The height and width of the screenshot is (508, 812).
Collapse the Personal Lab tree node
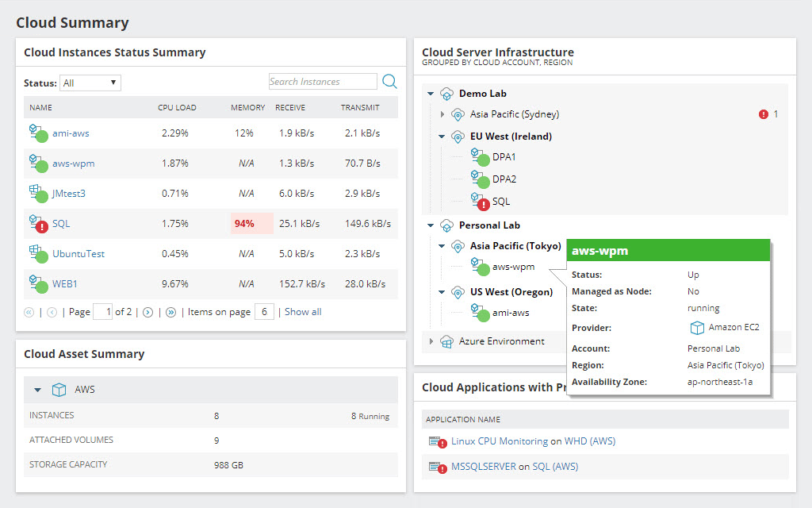430,225
